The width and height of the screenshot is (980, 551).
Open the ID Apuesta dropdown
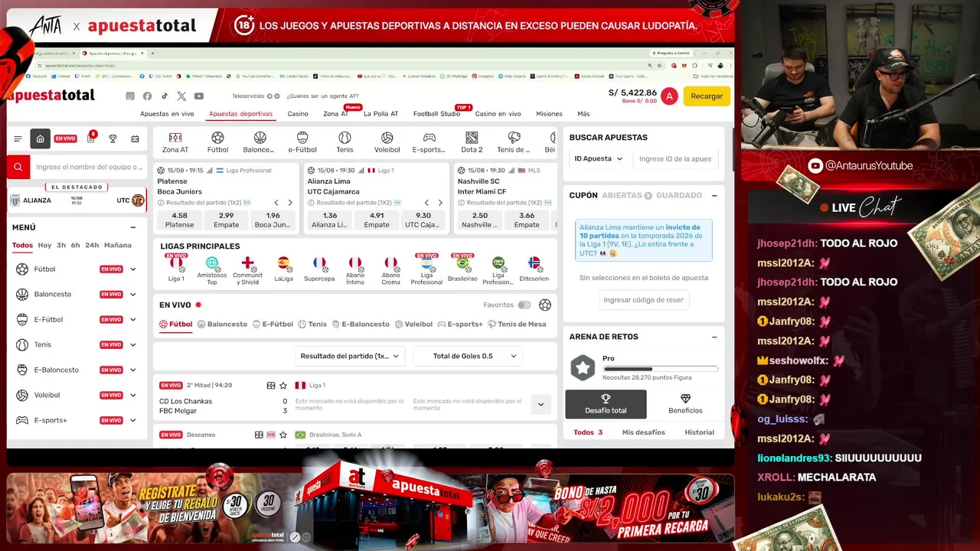point(599,158)
